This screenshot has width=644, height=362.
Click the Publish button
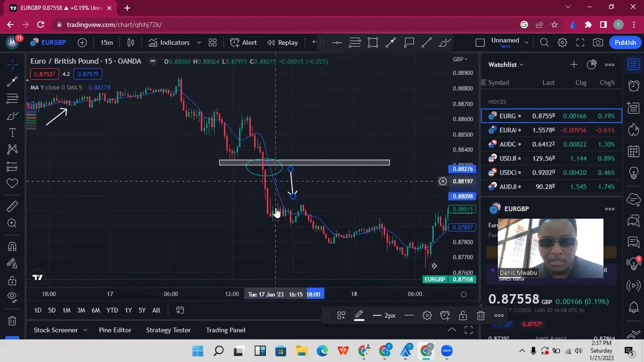625,43
